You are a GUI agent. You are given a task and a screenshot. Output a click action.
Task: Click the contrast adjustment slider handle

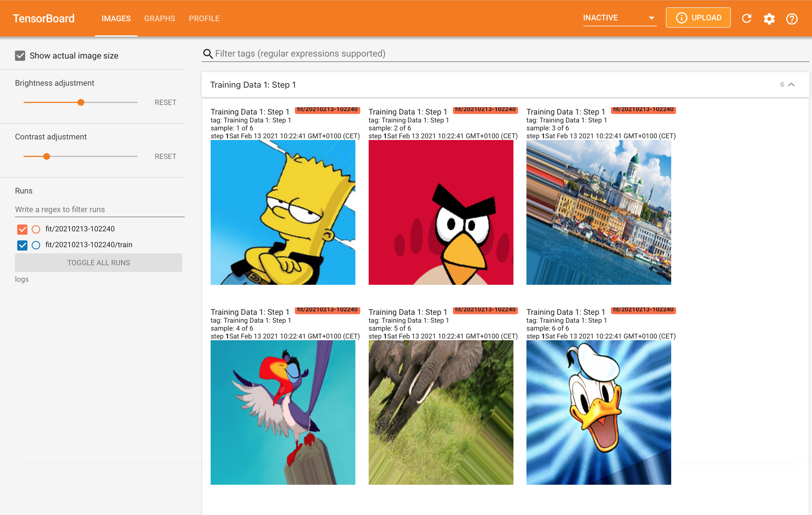47,156
